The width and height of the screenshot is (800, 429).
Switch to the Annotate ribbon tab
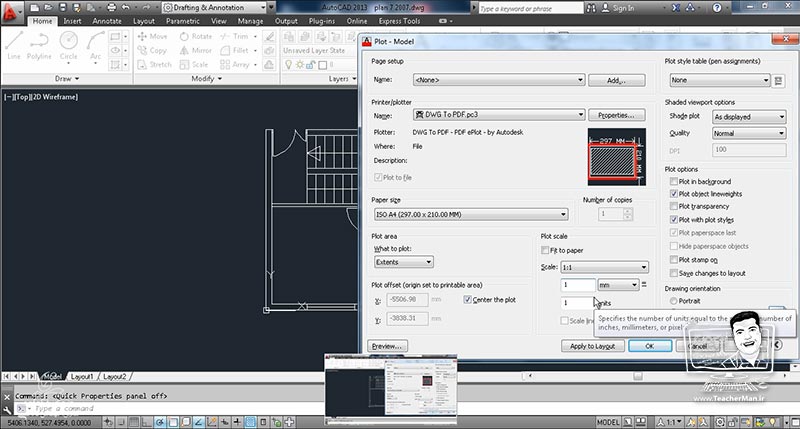click(x=107, y=21)
